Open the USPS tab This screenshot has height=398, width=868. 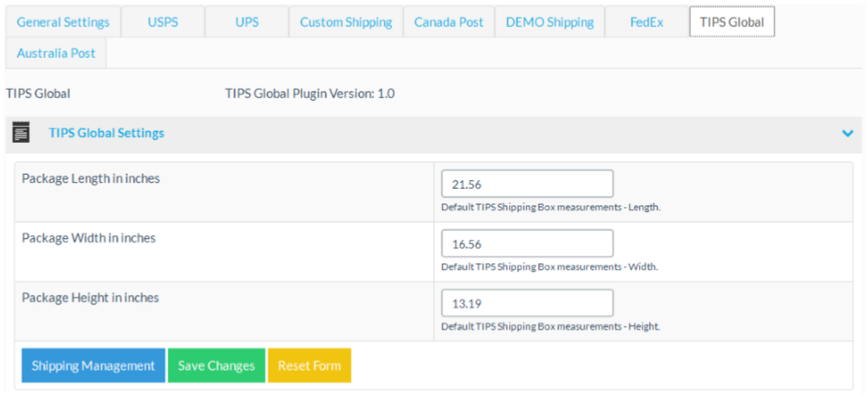pos(163,22)
